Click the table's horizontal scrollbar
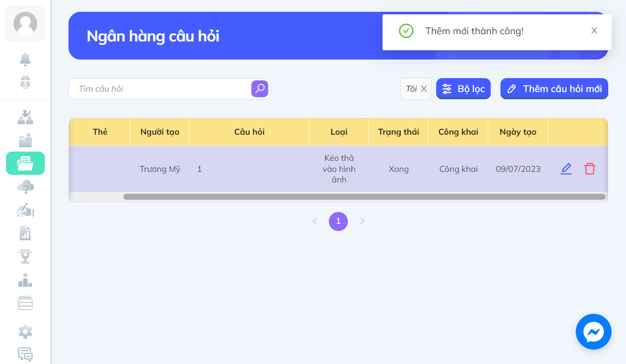626x364 pixels. (x=364, y=197)
